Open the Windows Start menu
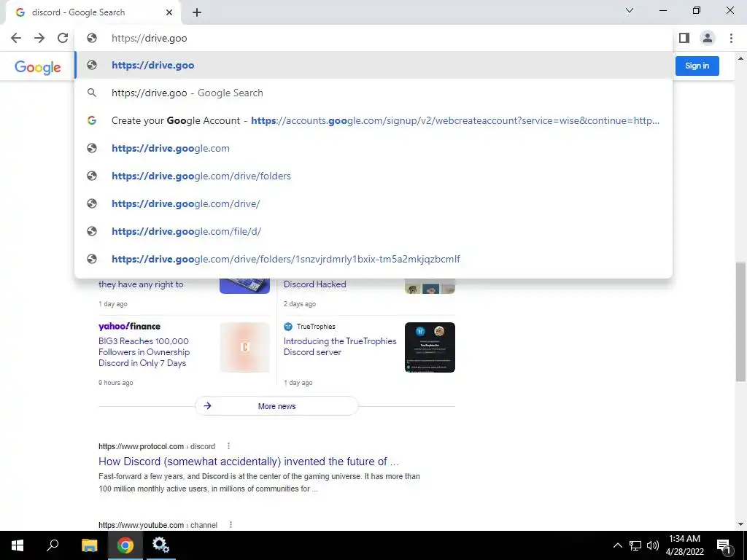This screenshot has height=560, width=747. point(18,545)
